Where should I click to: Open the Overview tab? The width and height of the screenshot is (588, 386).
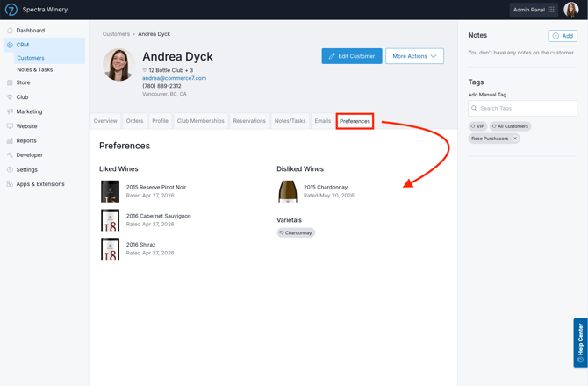point(105,121)
